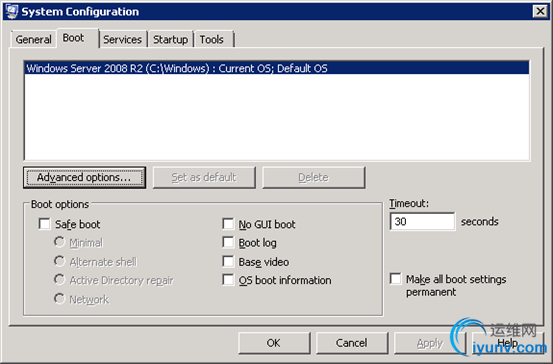Screen dimensions: 553x364
Task: Click the Delete button
Action: coord(314,177)
